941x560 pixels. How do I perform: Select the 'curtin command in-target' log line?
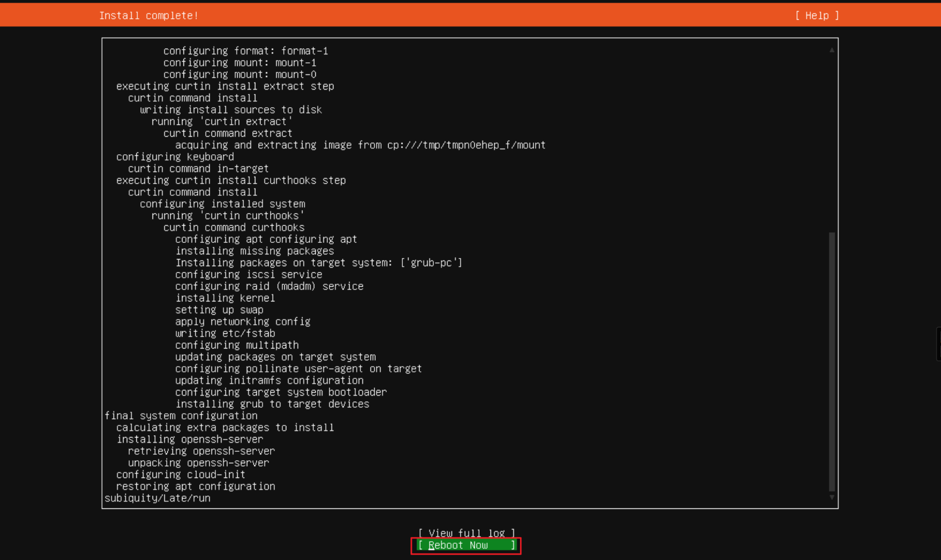pyautogui.click(x=198, y=168)
